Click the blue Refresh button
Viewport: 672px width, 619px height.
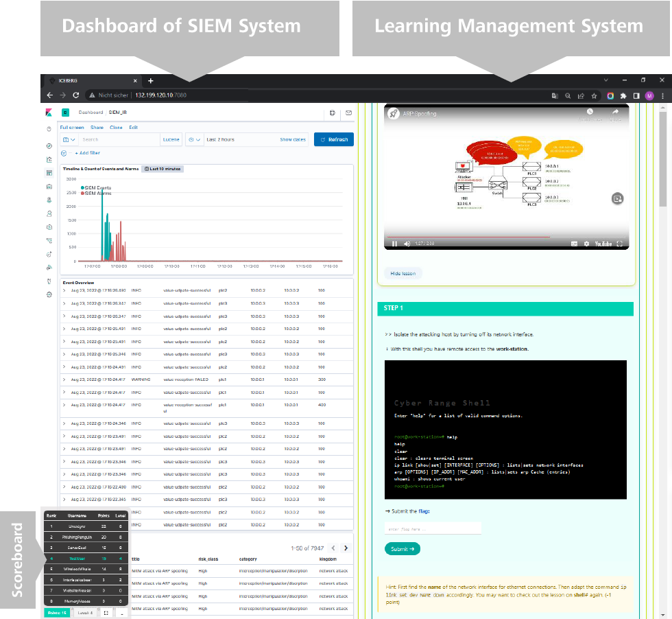[334, 139]
